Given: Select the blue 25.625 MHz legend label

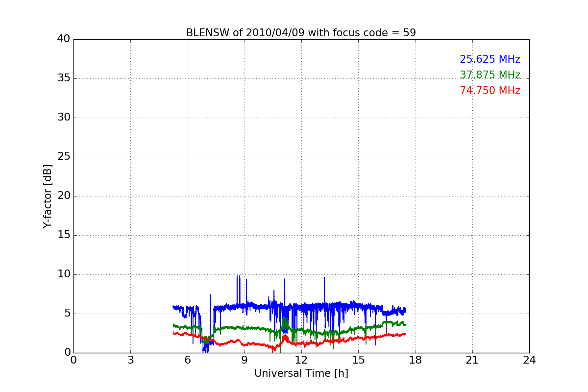Looking at the screenshot, I should [490, 59].
